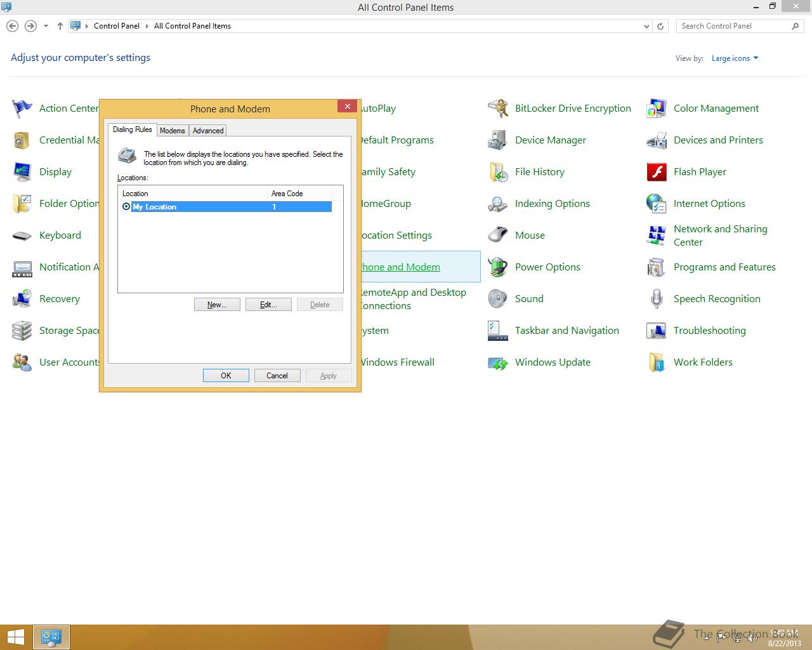Open the Internet Options globe icon
The image size is (812, 650).
(657, 204)
